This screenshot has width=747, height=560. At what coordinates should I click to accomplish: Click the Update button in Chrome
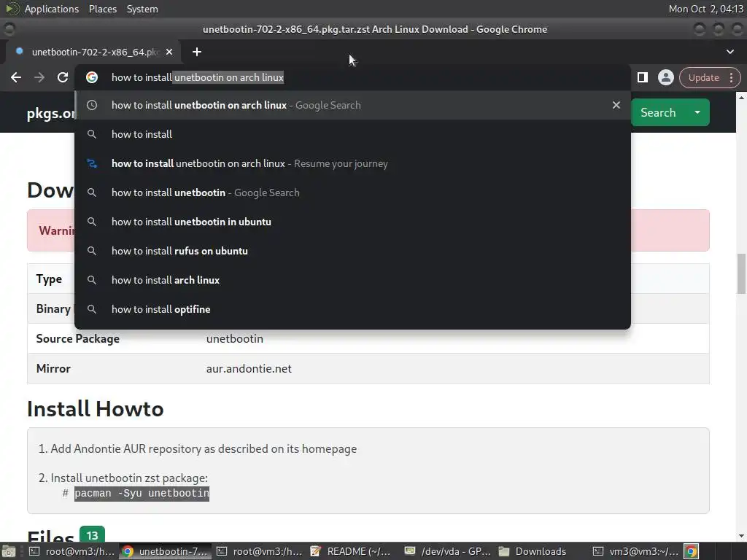703,77
